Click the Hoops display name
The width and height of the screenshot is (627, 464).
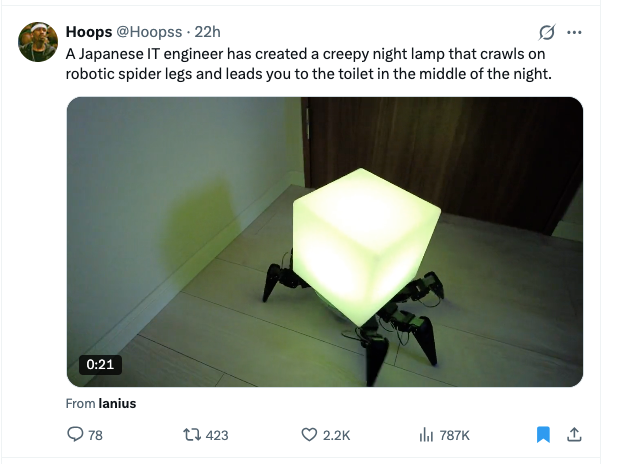tap(89, 32)
